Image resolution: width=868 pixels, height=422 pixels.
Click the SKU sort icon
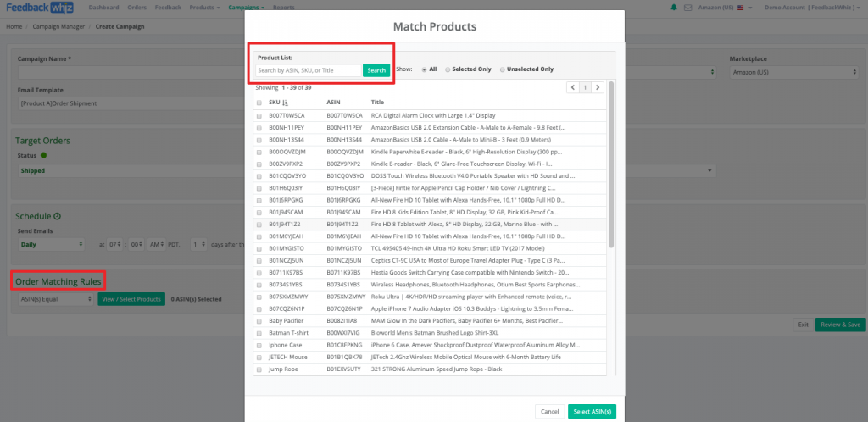[285, 103]
